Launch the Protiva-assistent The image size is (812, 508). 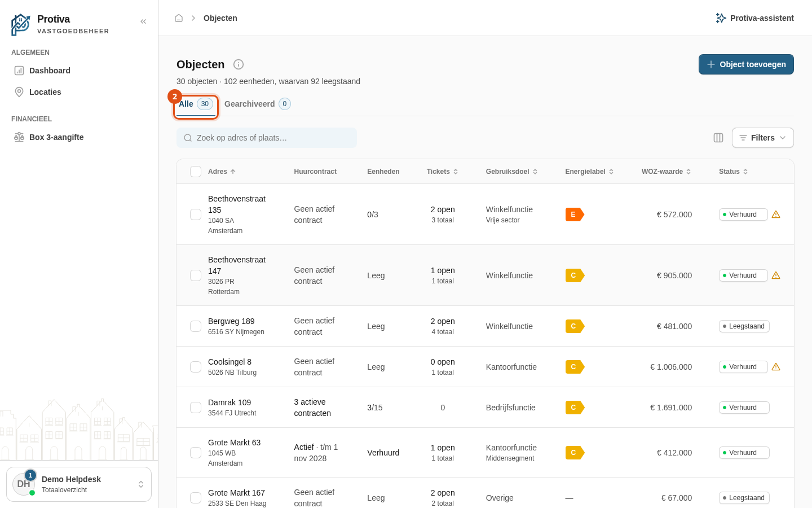click(754, 18)
